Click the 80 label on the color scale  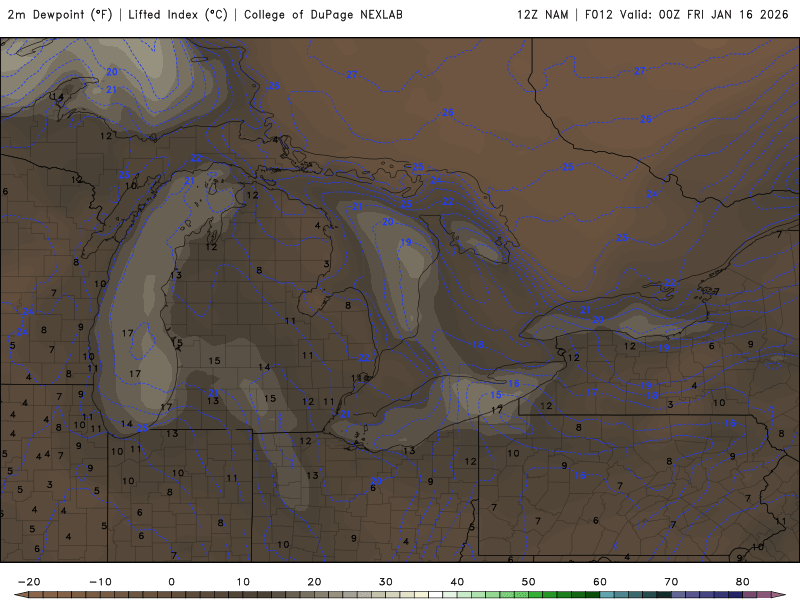coord(743,582)
